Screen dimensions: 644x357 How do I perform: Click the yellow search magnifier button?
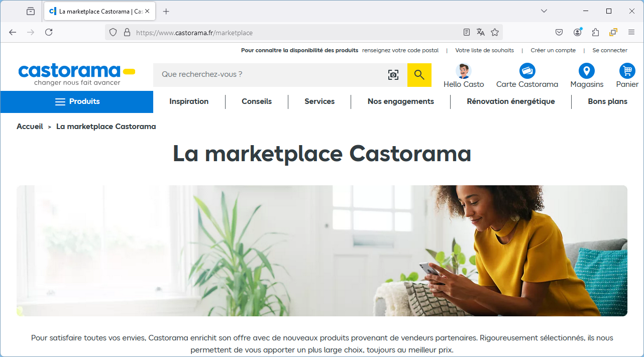pos(419,75)
